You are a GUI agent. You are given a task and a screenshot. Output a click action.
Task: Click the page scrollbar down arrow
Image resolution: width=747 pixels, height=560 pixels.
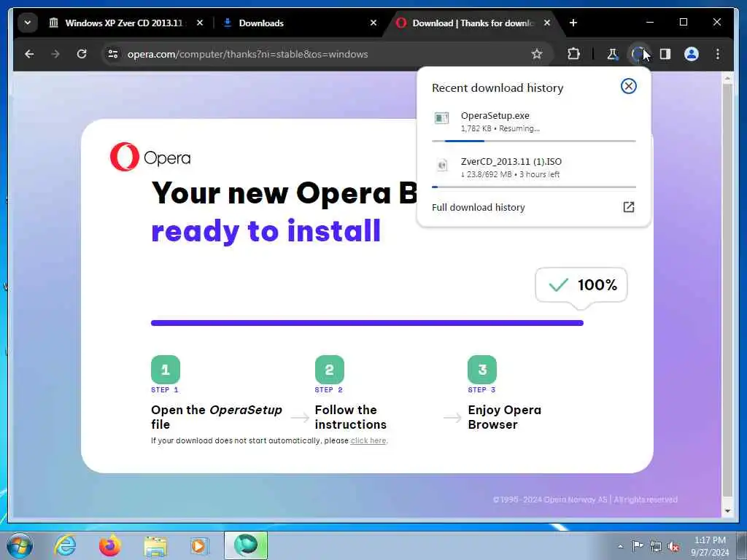tap(727, 511)
